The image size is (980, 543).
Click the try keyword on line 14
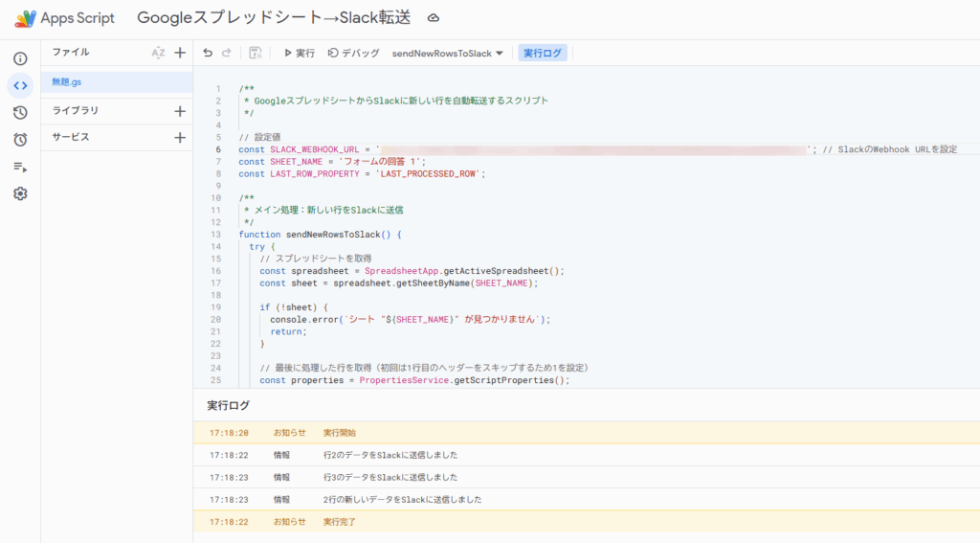tap(256, 246)
